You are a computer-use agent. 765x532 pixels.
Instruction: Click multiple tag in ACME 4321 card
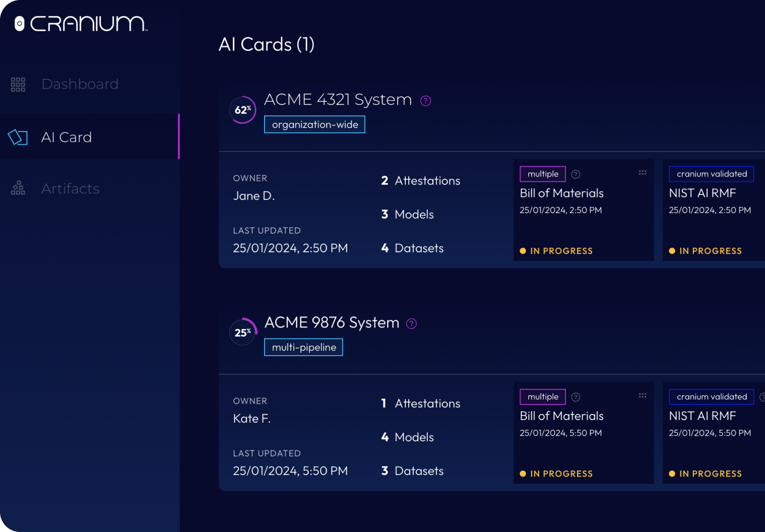pos(543,174)
